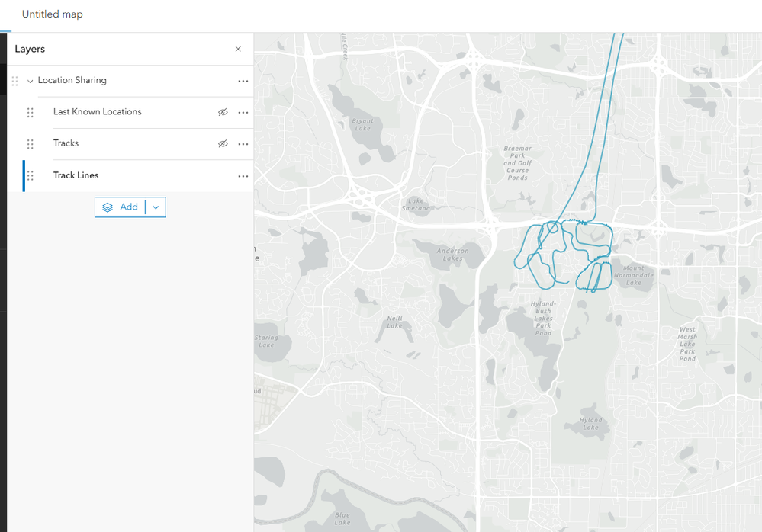The width and height of the screenshot is (762, 532).
Task: Click the Tracks layer drag handle
Action: [x=31, y=144]
